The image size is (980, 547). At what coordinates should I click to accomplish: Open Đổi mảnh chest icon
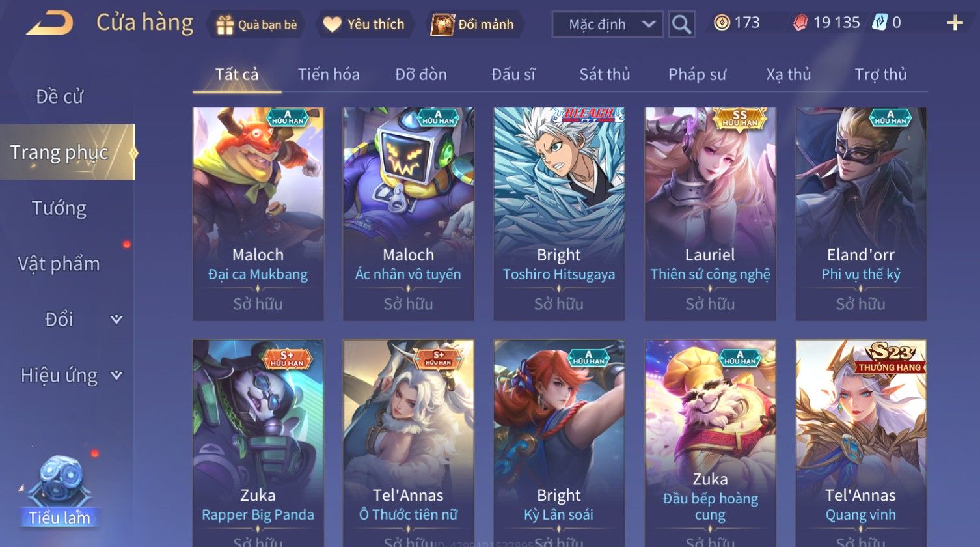(x=442, y=25)
